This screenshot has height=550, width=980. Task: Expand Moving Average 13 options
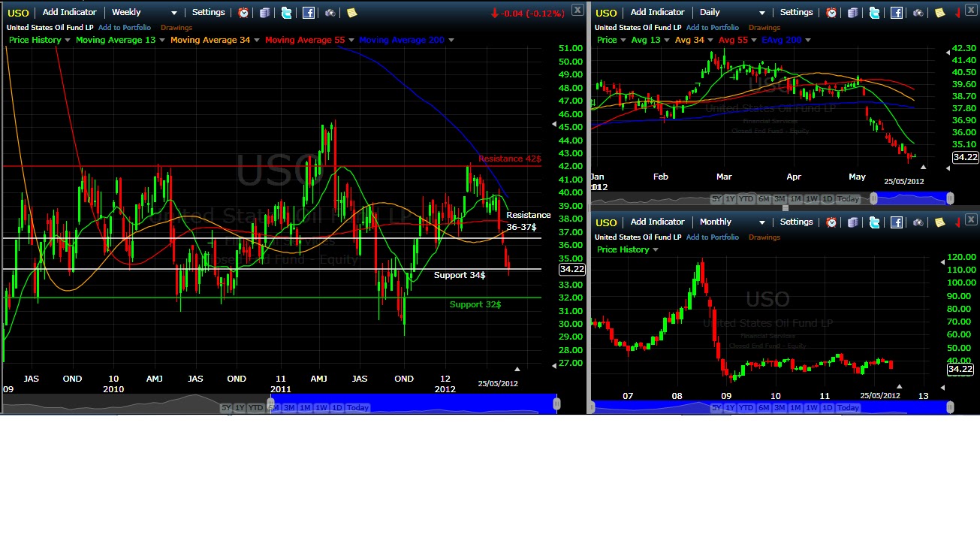[162, 40]
